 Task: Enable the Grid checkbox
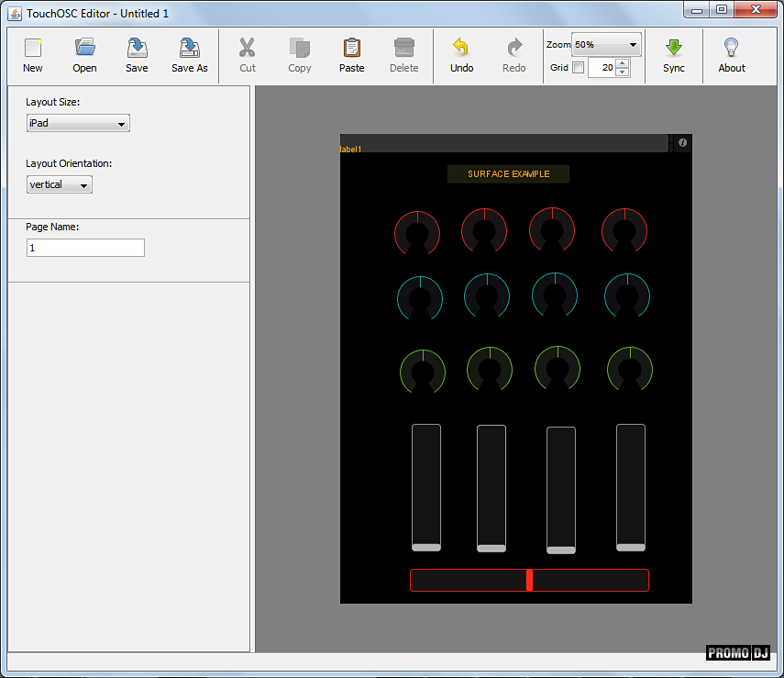tap(578, 68)
